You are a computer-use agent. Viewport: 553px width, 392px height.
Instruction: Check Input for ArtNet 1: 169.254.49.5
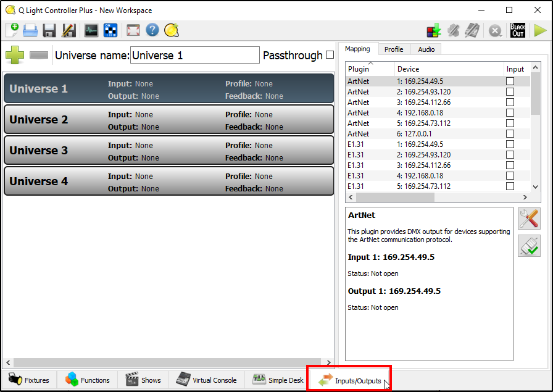[x=510, y=81]
